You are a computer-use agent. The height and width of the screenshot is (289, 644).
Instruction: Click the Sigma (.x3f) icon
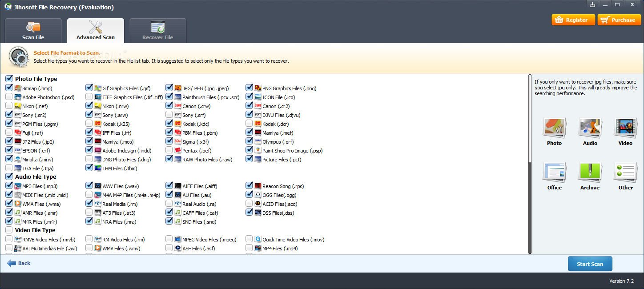(178, 141)
